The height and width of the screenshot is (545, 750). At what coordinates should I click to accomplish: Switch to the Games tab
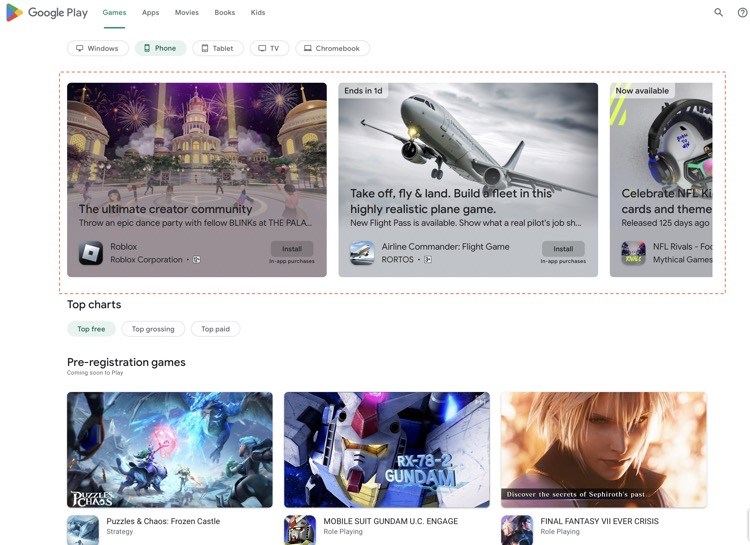114,13
